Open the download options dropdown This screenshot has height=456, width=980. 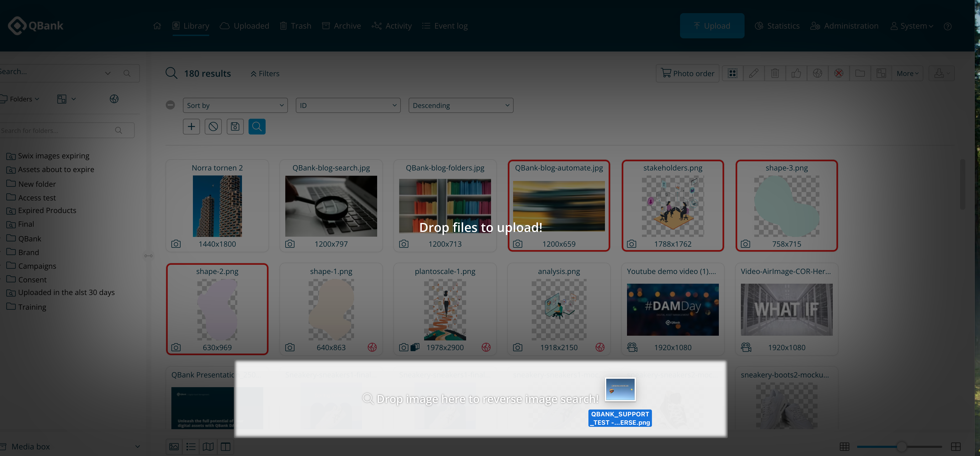tap(942, 73)
